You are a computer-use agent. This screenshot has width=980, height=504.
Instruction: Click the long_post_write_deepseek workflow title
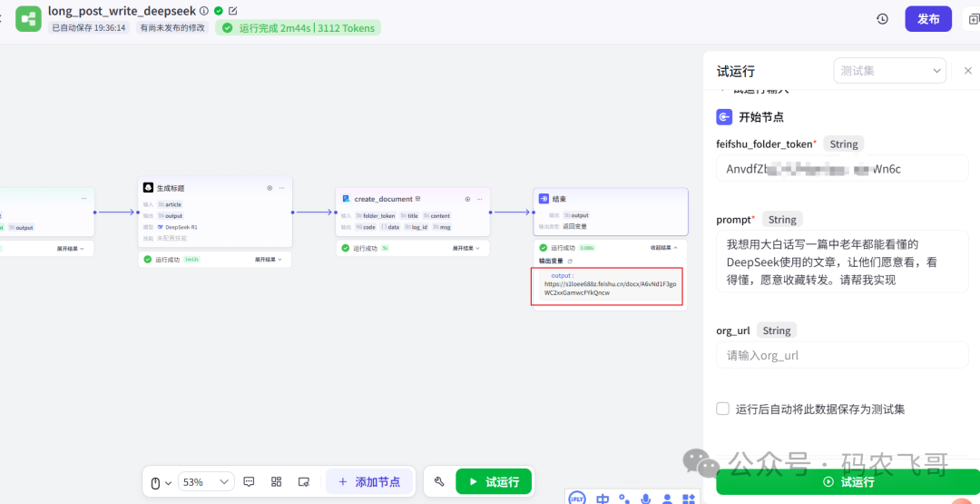pyautogui.click(x=122, y=11)
